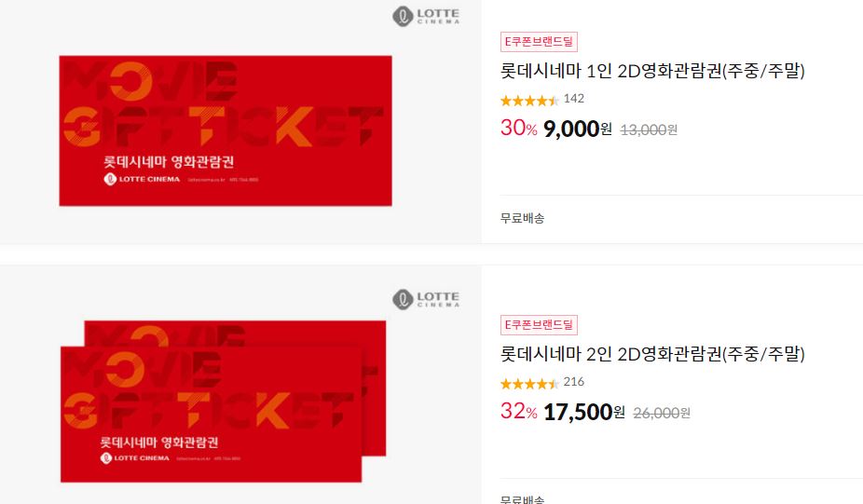Click the struck-through 26,000원 original price
The image size is (863, 504).
tap(662, 414)
